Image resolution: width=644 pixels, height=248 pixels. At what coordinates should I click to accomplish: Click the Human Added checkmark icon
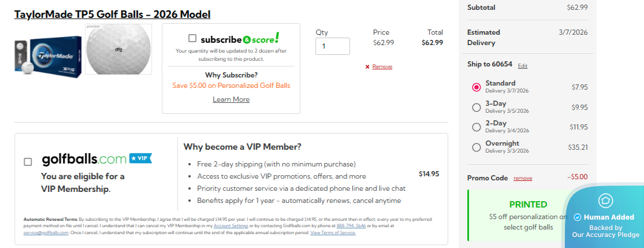pos(577,217)
